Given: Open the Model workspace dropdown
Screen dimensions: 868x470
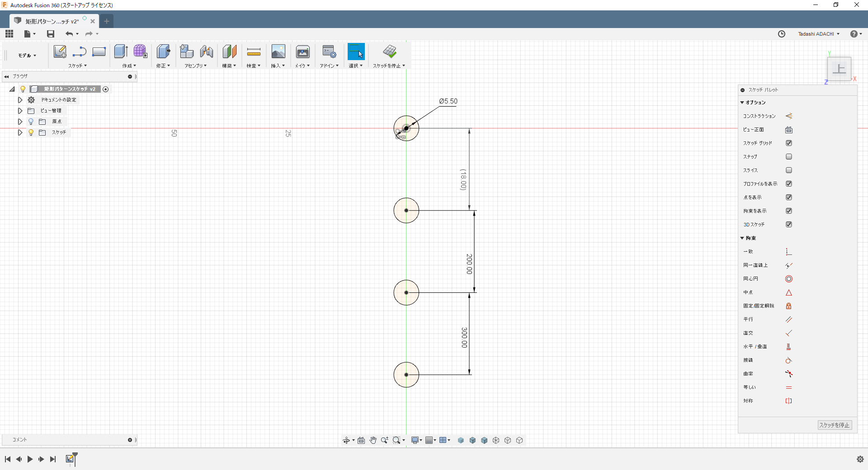Looking at the screenshot, I should [27, 55].
